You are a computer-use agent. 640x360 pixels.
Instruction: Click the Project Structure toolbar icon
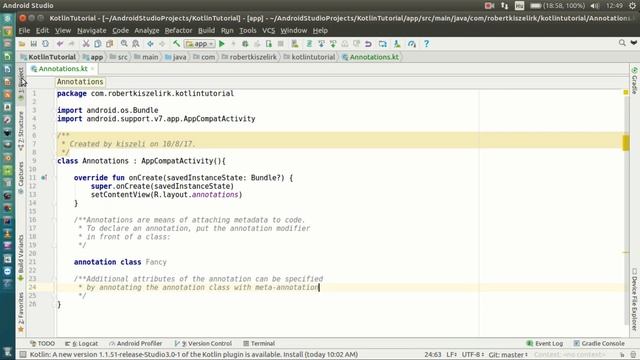click(382, 44)
